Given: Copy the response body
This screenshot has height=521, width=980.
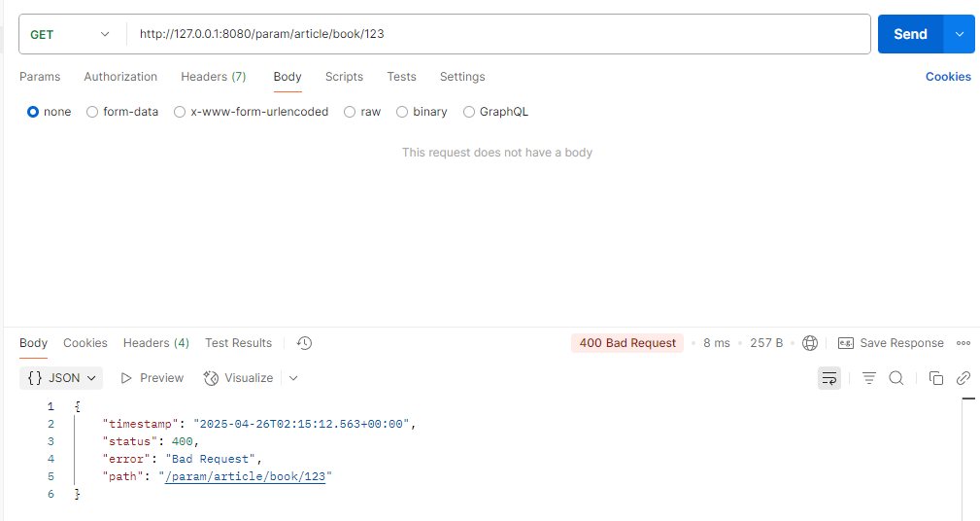Looking at the screenshot, I should point(936,378).
